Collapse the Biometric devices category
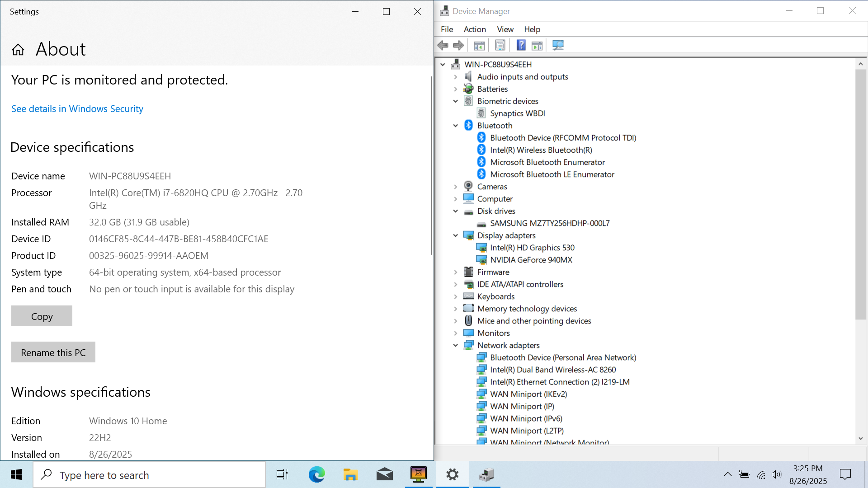 tap(456, 101)
